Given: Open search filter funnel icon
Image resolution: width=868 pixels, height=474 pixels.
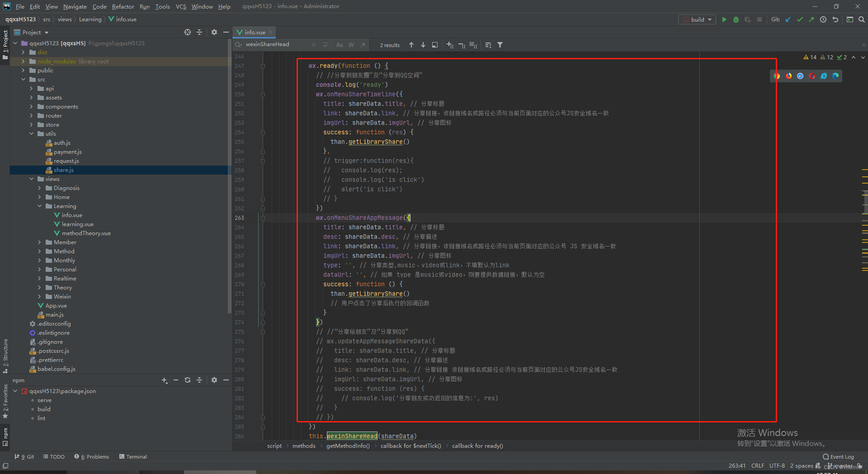Looking at the screenshot, I should tap(500, 45).
